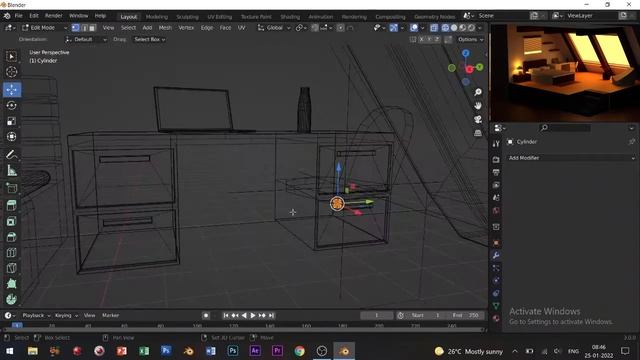
Task: Select the Bevel tool
Action: point(11,237)
